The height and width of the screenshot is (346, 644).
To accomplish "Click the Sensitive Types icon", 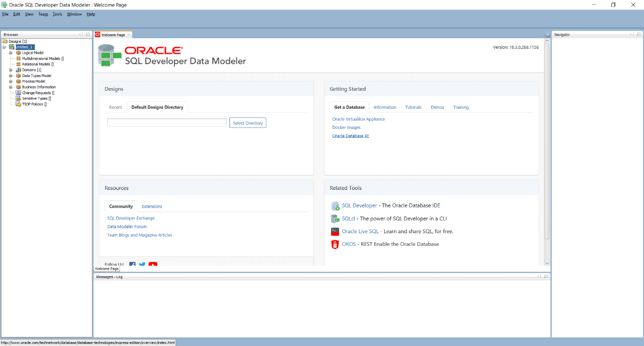I will 18,98.
